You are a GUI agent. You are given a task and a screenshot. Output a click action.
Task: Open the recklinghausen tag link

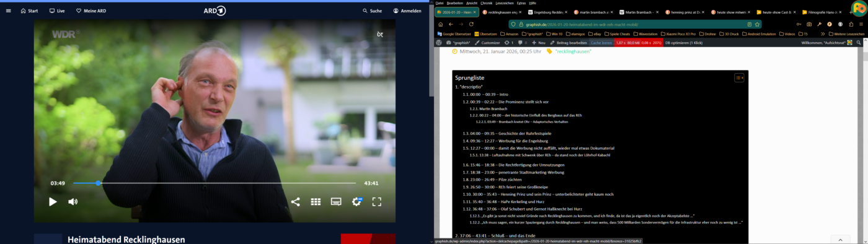click(573, 51)
